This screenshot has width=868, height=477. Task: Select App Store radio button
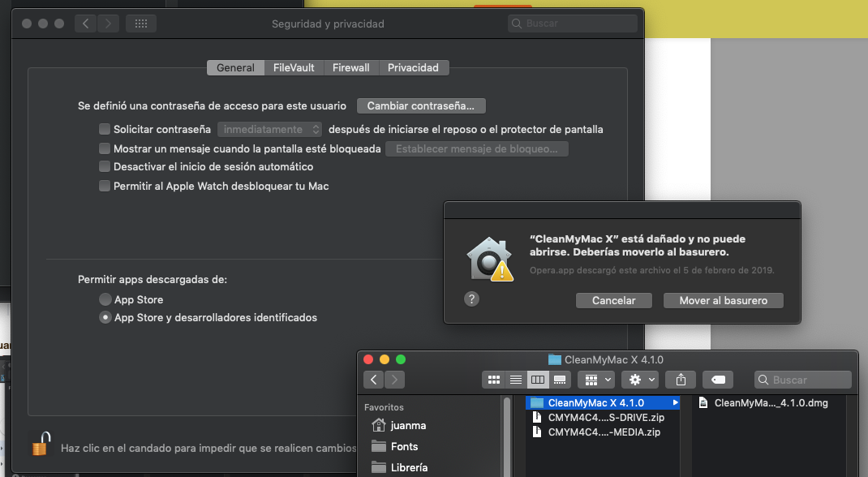[105, 299]
